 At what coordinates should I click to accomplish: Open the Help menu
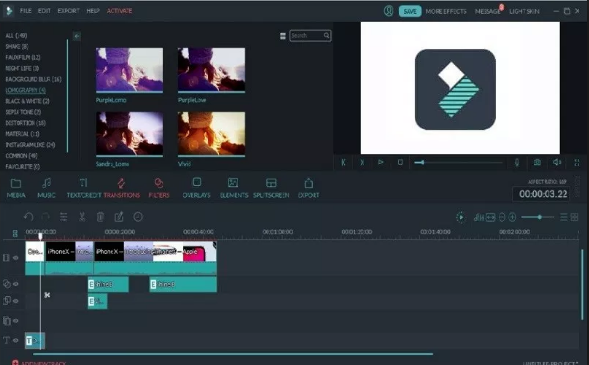[93, 11]
